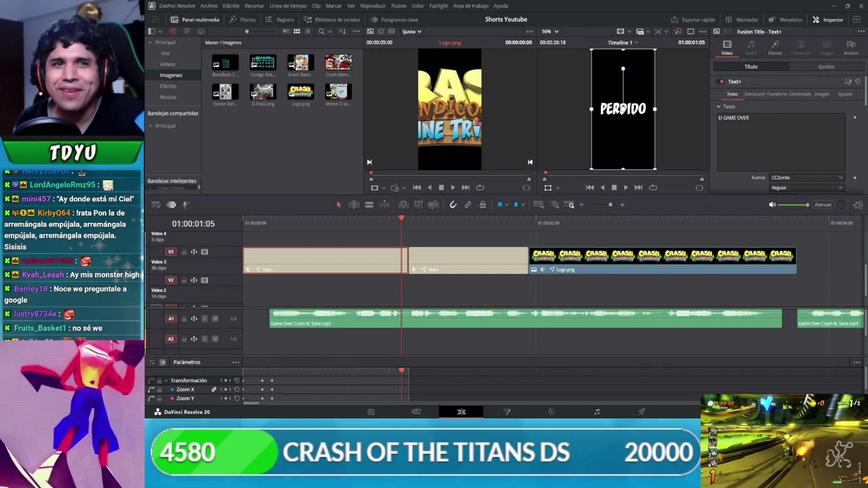Open the Edición menu
This screenshot has height=488, width=868.
(x=231, y=6)
